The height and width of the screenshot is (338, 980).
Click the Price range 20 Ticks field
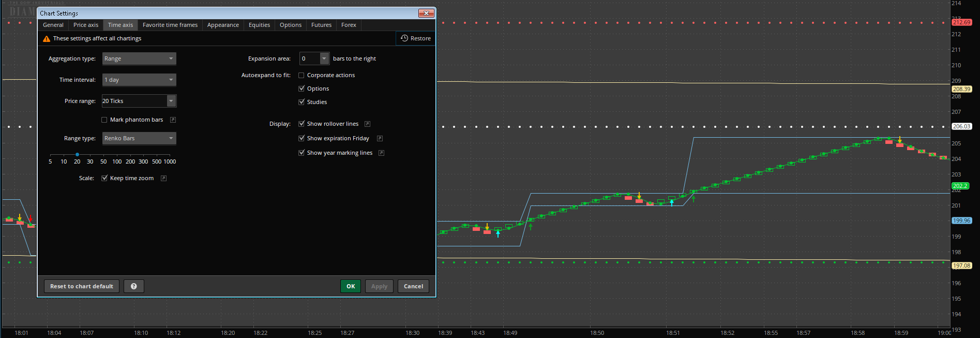[x=134, y=101]
